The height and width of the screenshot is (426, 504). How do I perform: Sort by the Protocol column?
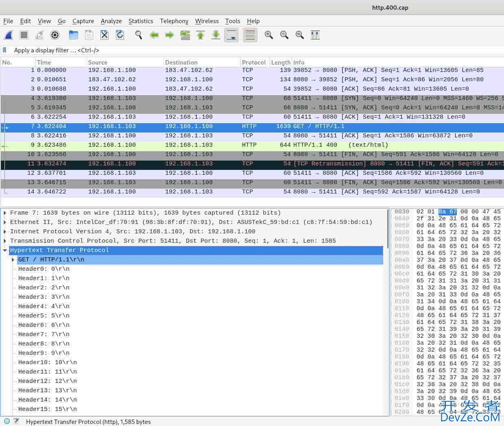click(255, 62)
